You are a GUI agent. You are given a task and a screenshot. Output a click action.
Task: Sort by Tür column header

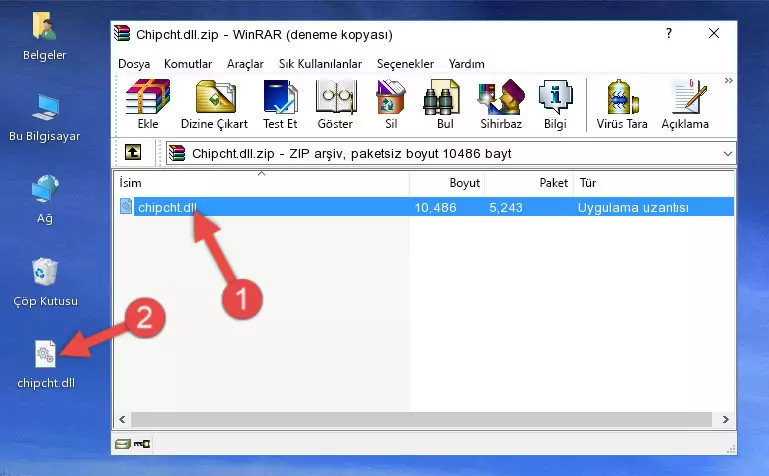[654, 183]
